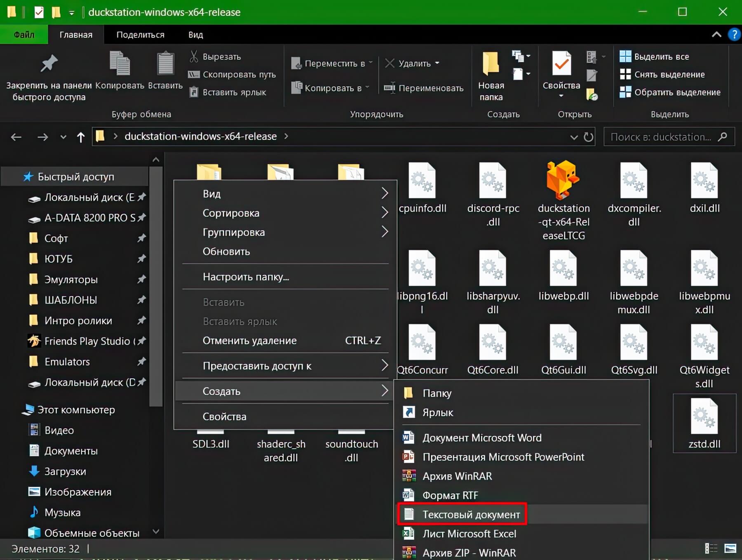Screen dimensions: 742x560
Task: Switch to the View (Вид) ribbon tab
Action: (195, 35)
